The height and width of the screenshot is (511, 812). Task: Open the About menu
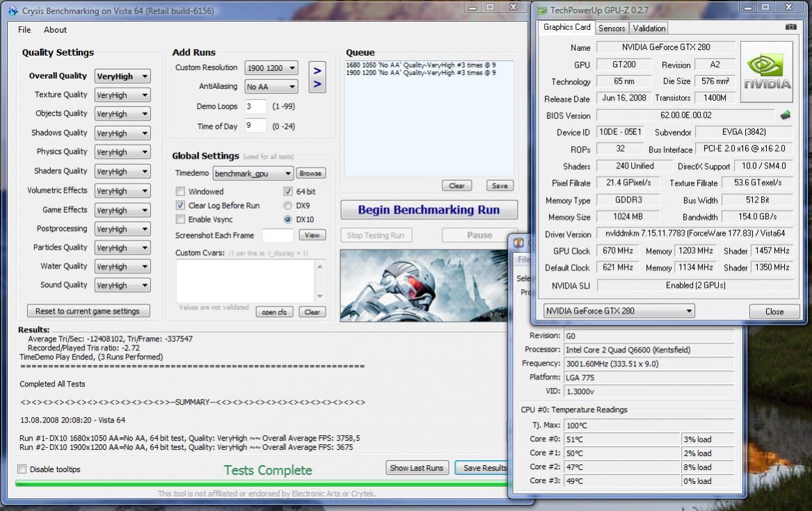tap(55, 29)
